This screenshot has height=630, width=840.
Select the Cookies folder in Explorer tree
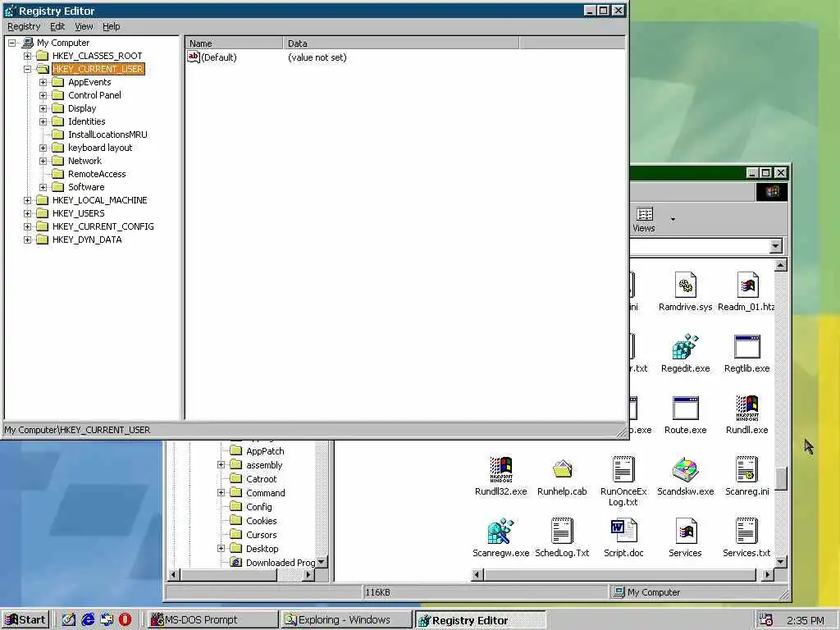261,521
